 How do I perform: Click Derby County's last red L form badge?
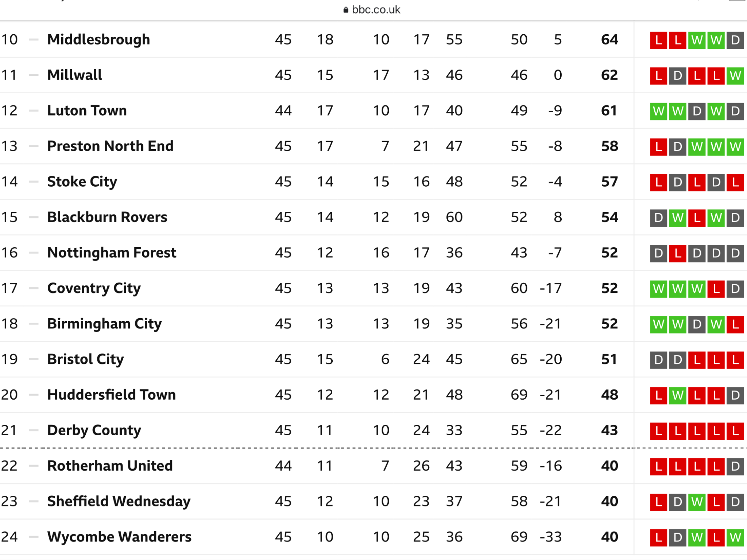pyautogui.click(x=735, y=431)
